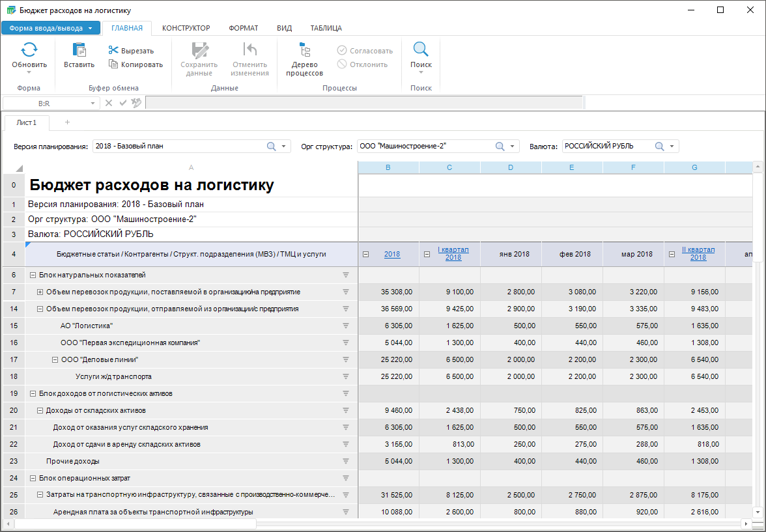Collapse the II квартал 2018 column group

[x=672, y=254]
